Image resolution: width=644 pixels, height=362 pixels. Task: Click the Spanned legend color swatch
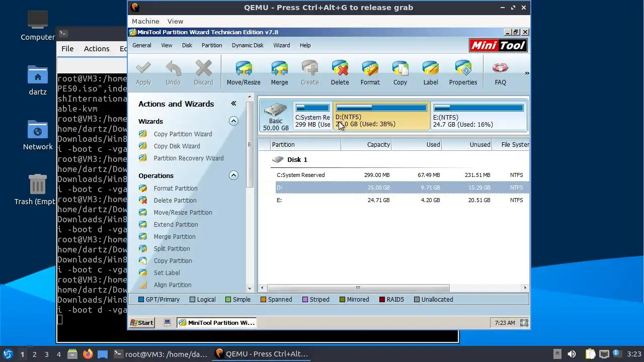pos(264,300)
